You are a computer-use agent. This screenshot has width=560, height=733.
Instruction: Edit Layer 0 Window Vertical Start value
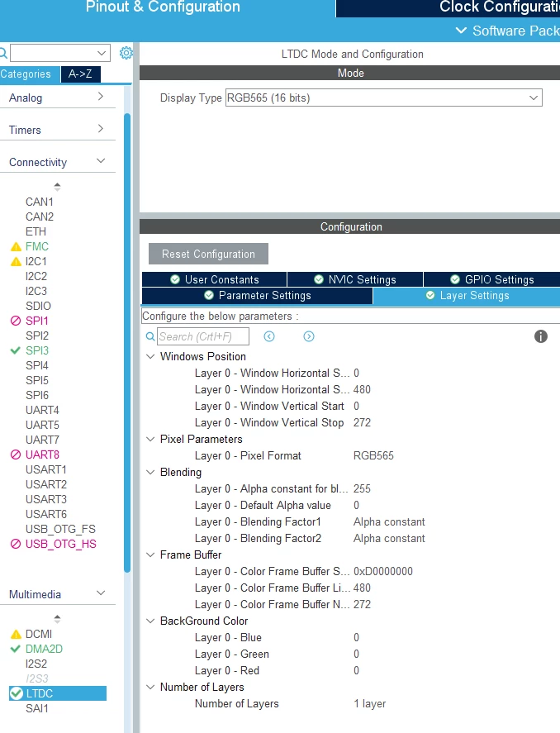point(356,407)
